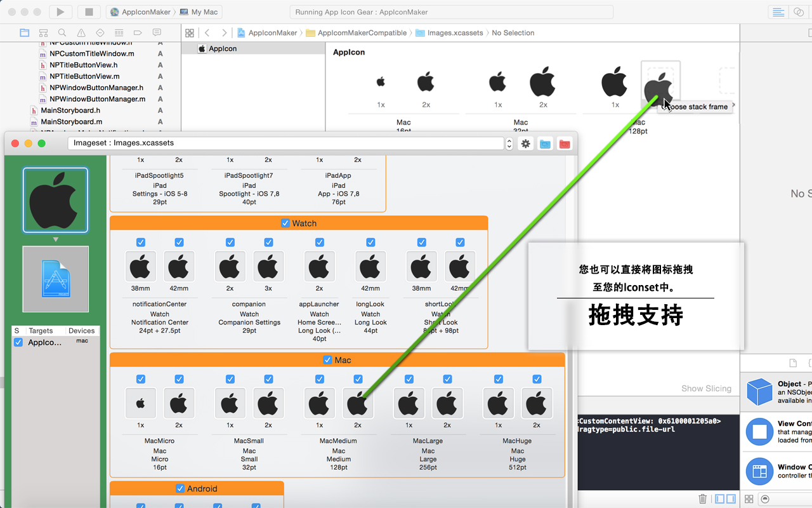Click Show Slicing button
The width and height of the screenshot is (812, 508).
707,389
